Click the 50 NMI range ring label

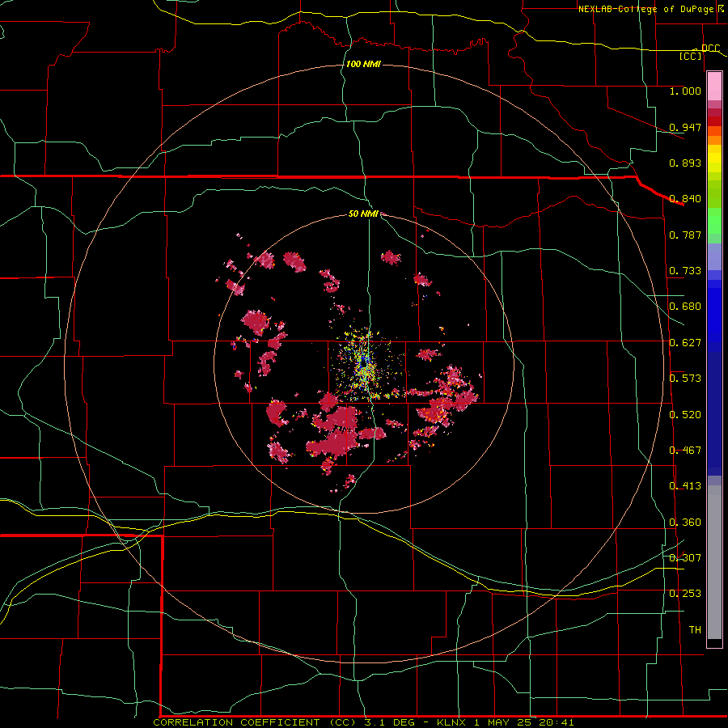(x=363, y=214)
